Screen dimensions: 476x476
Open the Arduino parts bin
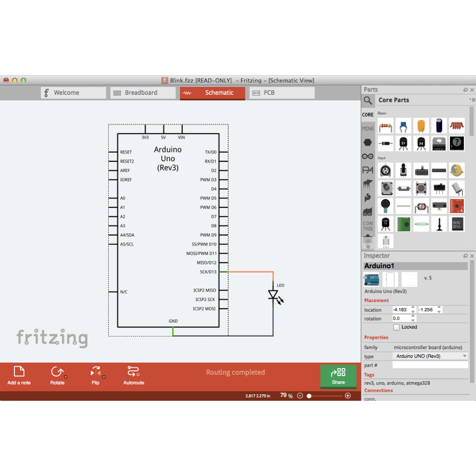tap(368, 157)
